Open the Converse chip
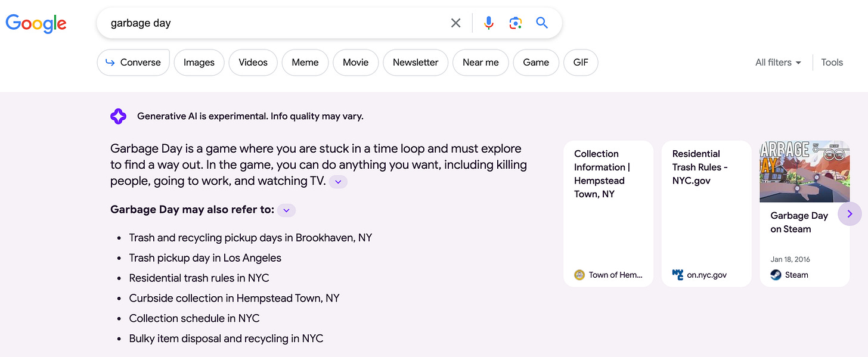Image resolution: width=868 pixels, height=357 pixels. coord(133,63)
